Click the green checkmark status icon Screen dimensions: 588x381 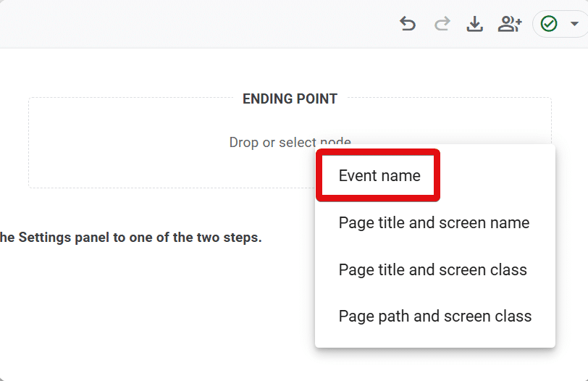tap(549, 24)
